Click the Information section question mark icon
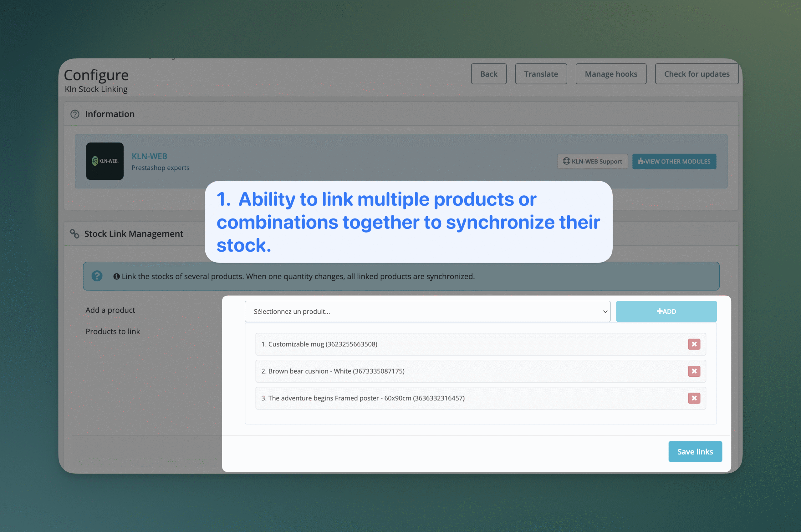 click(x=75, y=114)
